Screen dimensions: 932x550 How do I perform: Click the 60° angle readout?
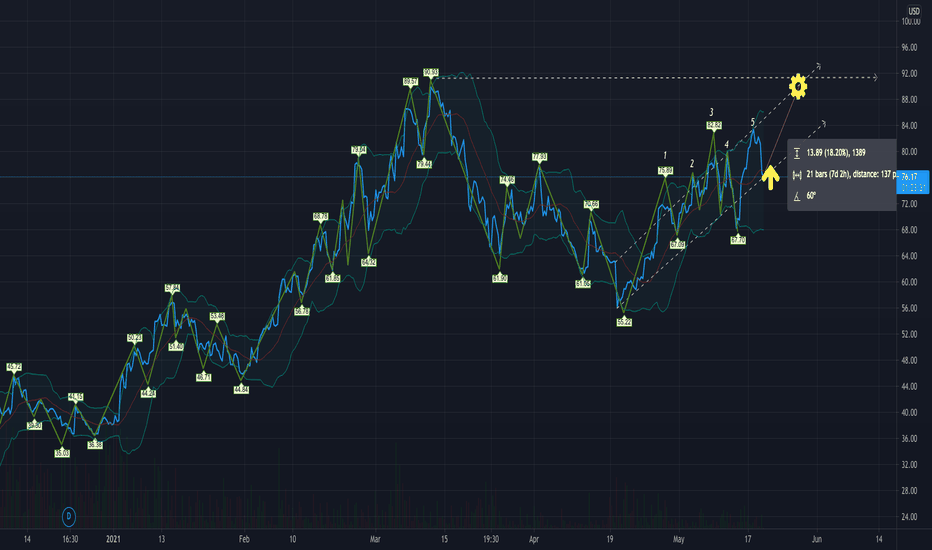click(x=811, y=196)
